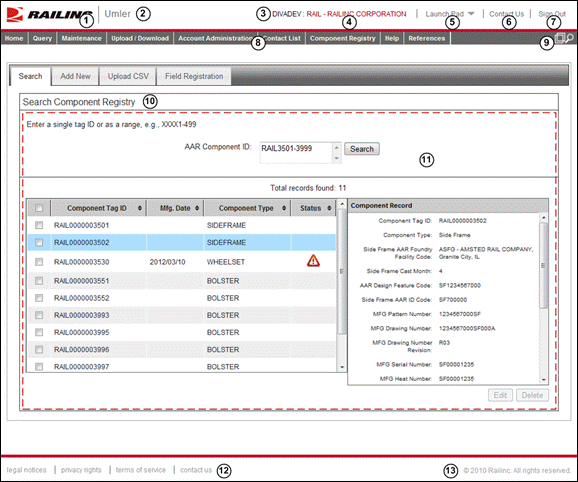
Task: Open privacy rights footer link
Action: pyautogui.click(x=81, y=470)
